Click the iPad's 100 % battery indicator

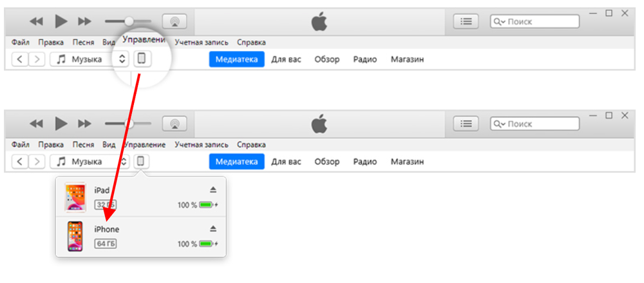[x=198, y=205]
